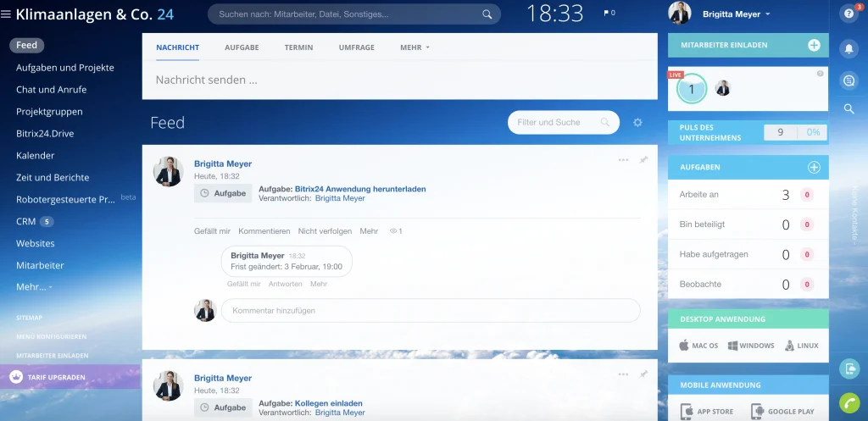Click Gefällt mir under first post
The width and height of the screenshot is (868, 421).
pos(212,231)
